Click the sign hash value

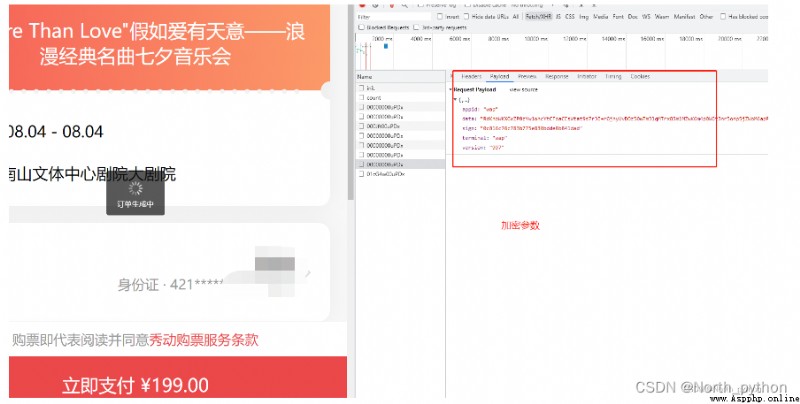pos(531,129)
